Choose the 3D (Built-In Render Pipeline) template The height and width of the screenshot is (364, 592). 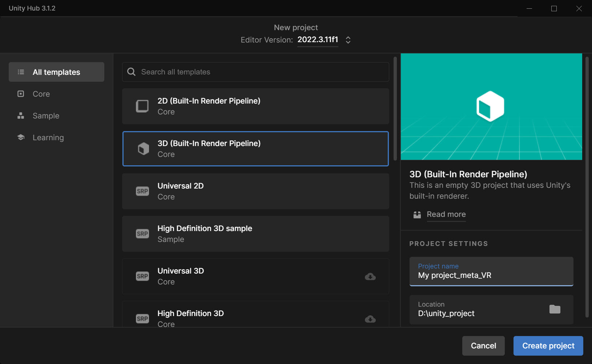coord(255,149)
